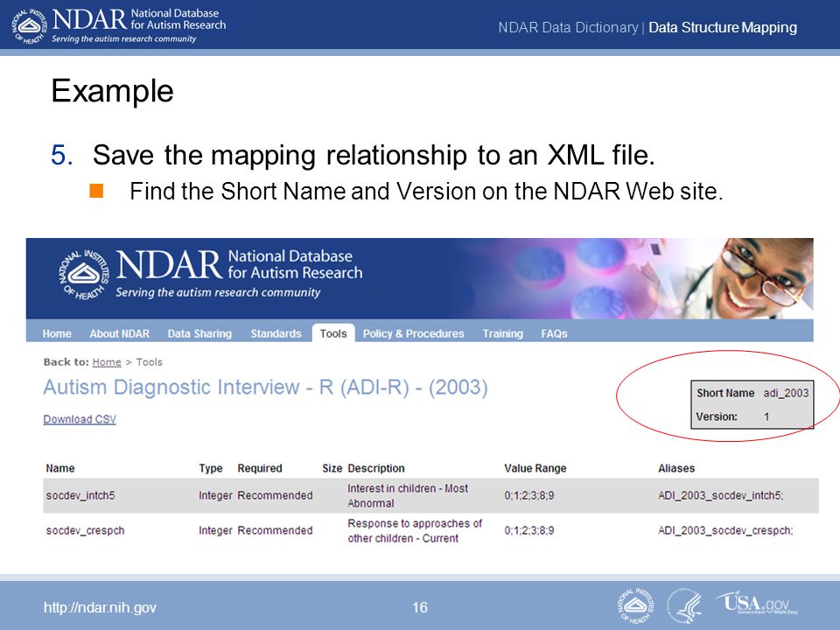Image resolution: width=840 pixels, height=630 pixels.
Task: Open the Home navigation tab
Action: click(x=57, y=333)
